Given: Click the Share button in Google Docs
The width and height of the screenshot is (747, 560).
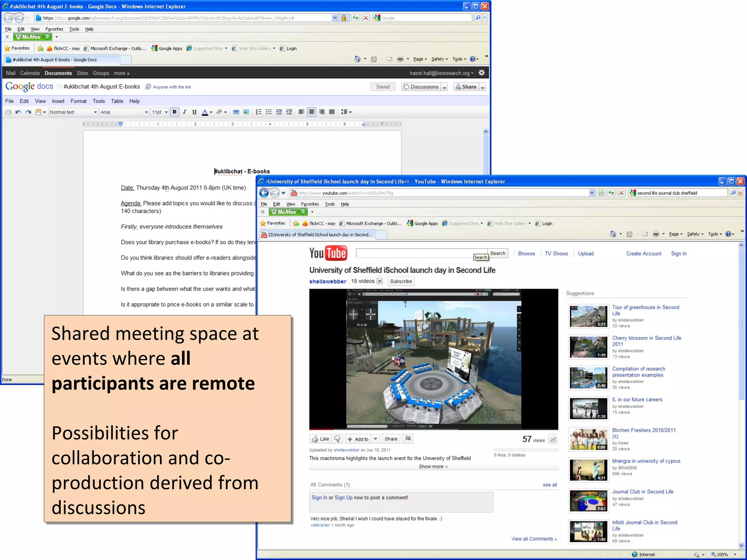Looking at the screenshot, I should (466, 87).
